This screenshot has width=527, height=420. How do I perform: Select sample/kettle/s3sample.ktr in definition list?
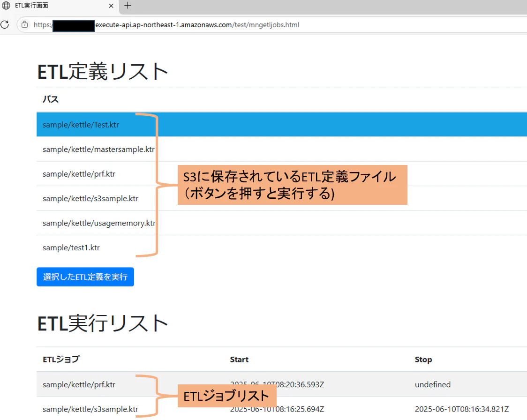coord(282,198)
